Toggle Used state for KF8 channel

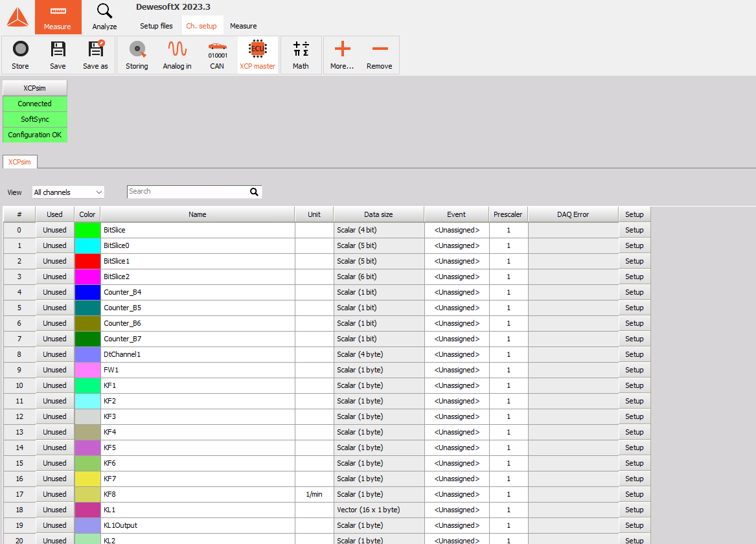(x=54, y=494)
